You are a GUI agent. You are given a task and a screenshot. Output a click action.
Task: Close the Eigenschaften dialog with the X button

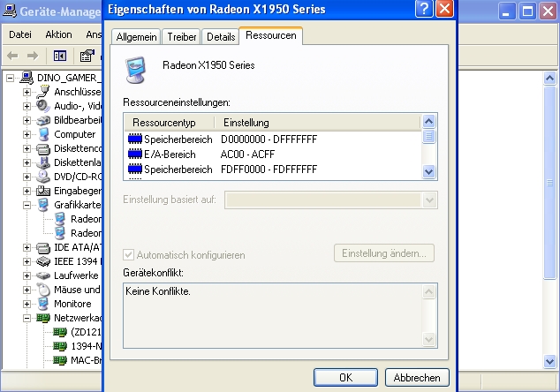(x=444, y=9)
